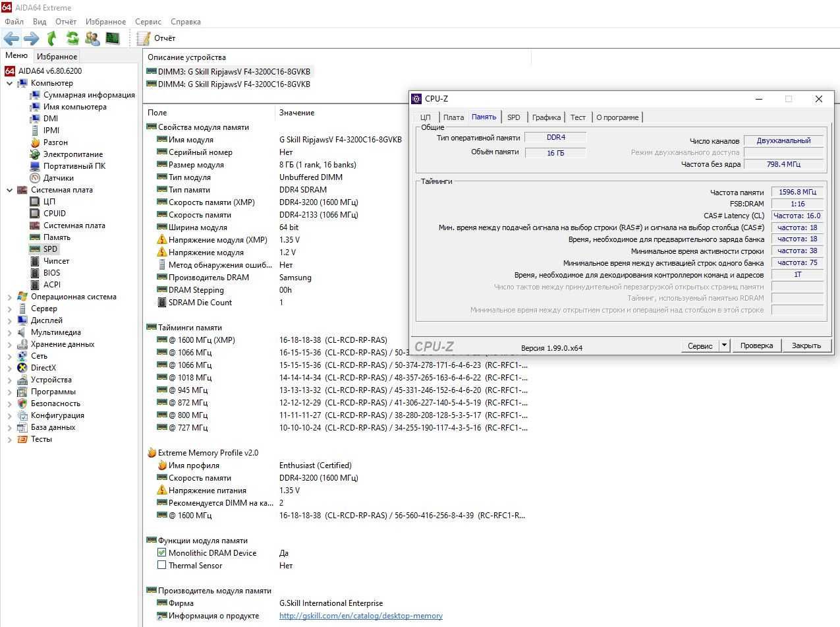Open the Плата tab in CPU-Z

[453, 117]
